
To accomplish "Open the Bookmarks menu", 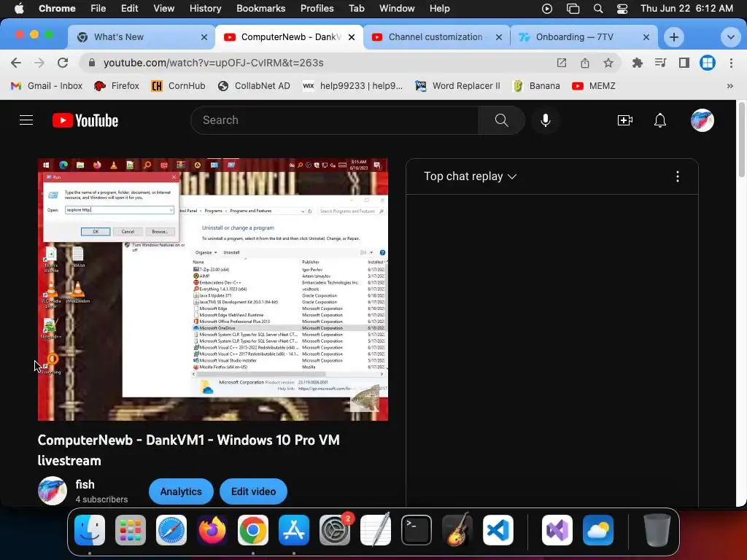I will click(260, 9).
